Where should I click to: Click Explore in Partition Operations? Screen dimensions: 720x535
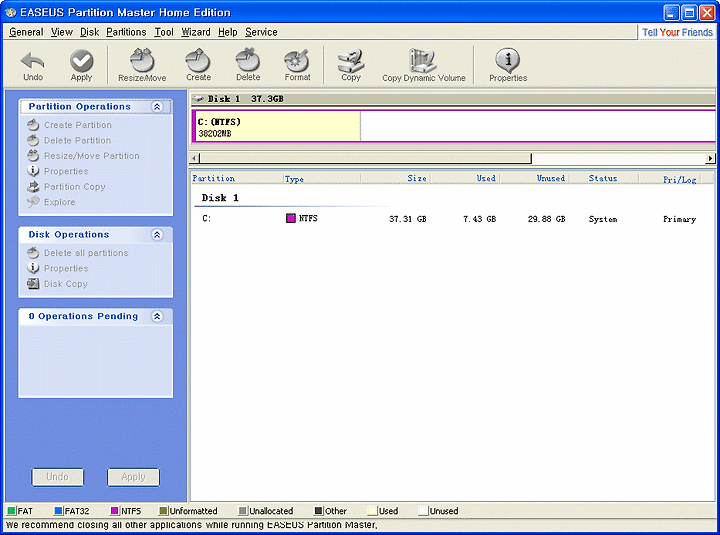click(x=51, y=202)
